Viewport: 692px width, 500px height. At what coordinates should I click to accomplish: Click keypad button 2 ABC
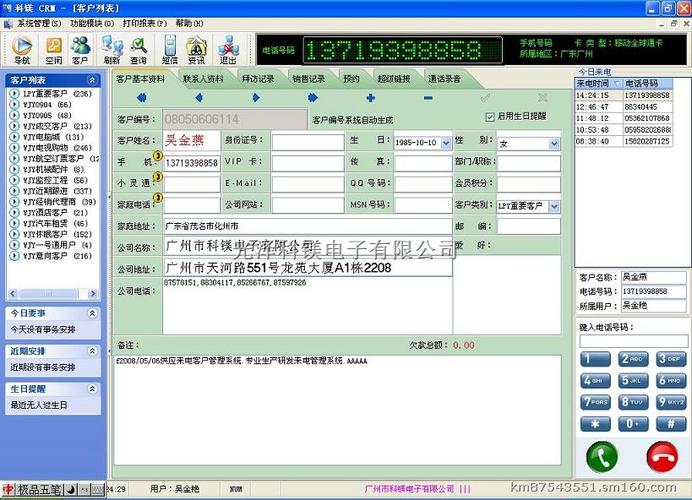coord(633,359)
